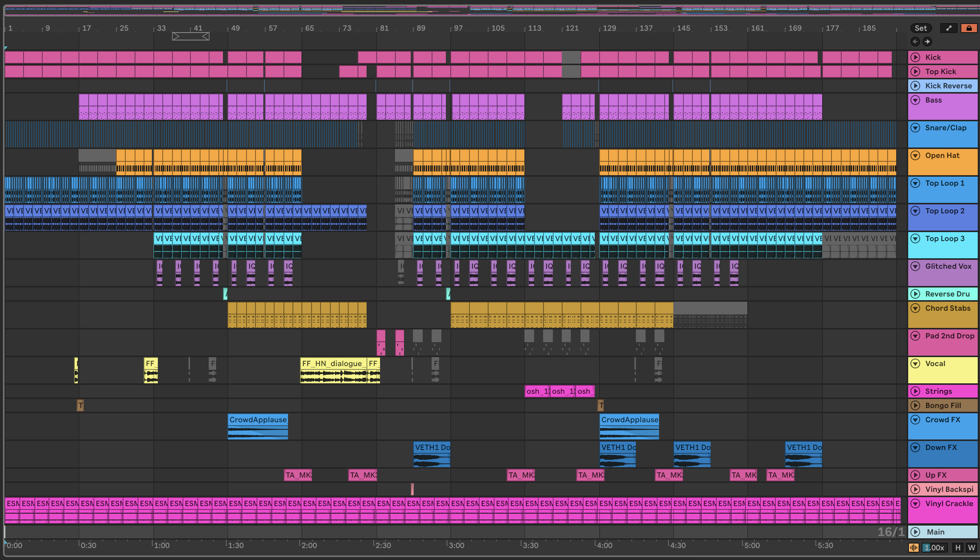The width and height of the screenshot is (980, 560).
Task: Select the first Reverse Dru clip
Action: [x=226, y=294]
